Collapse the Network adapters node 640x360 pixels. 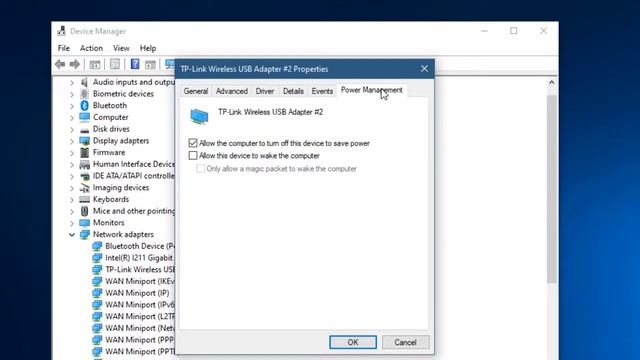[72, 235]
